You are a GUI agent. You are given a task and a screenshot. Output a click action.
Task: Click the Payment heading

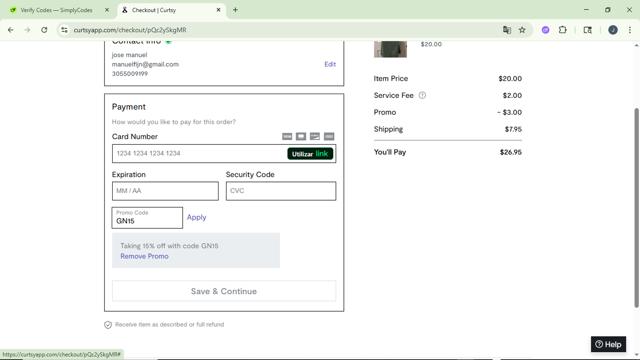129,107
